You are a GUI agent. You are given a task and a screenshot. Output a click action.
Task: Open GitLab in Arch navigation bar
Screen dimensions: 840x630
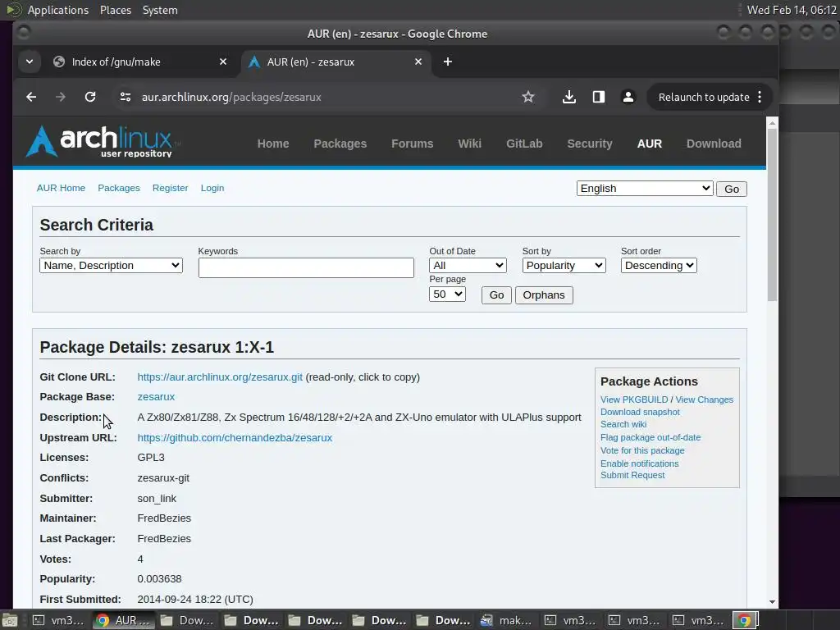click(524, 144)
